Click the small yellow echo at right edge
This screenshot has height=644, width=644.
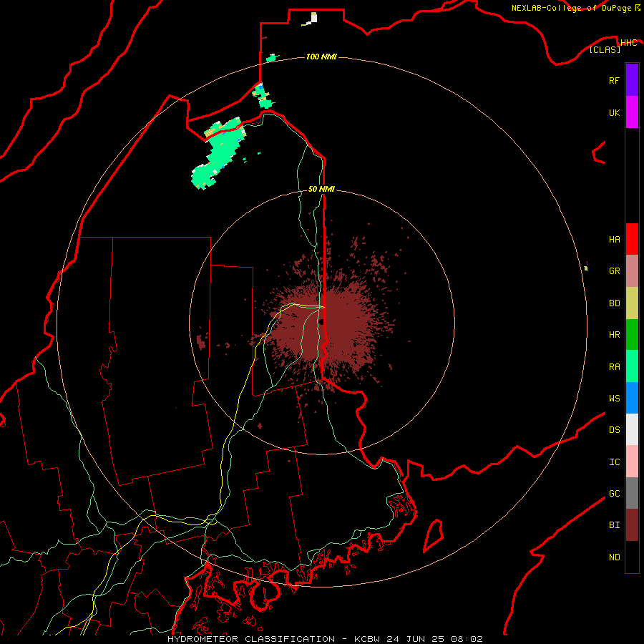coord(586,268)
